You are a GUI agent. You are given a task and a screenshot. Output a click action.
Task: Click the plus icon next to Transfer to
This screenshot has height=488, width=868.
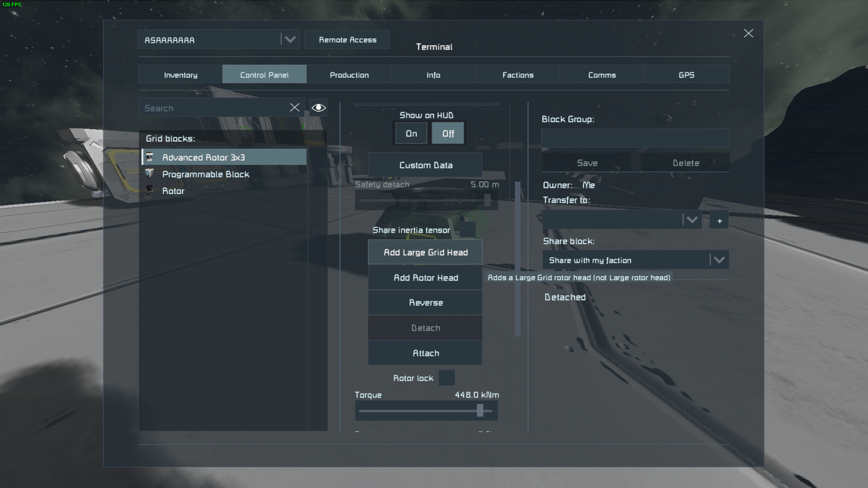pos(719,221)
